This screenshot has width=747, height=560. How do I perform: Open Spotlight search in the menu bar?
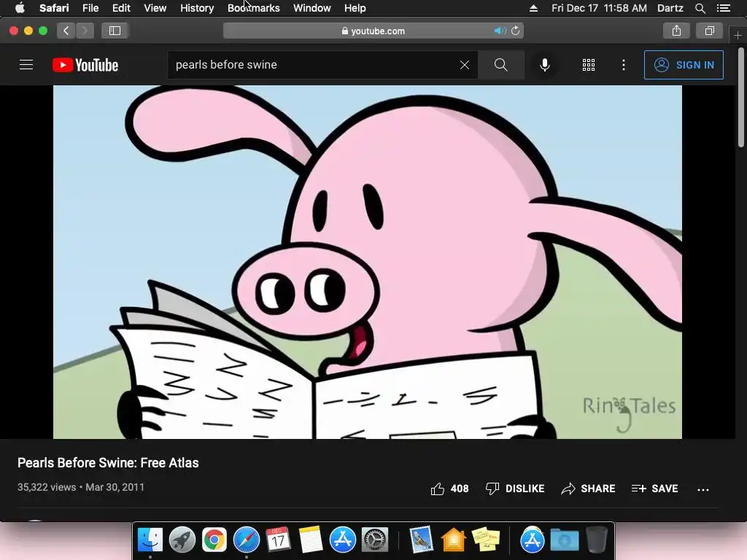(700, 8)
